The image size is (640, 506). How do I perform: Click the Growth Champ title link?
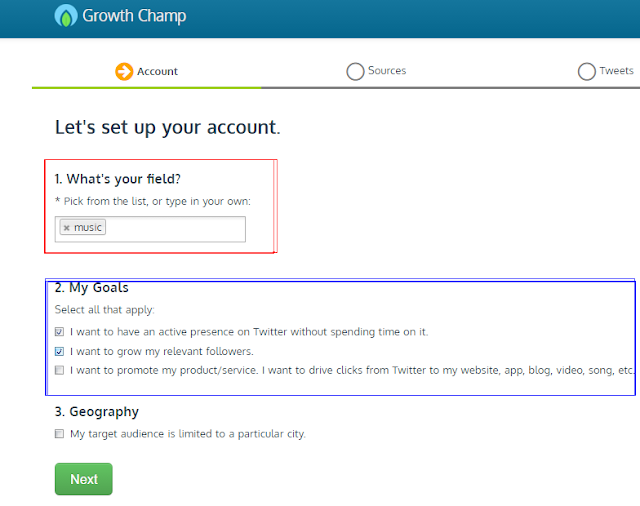click(x=134, y=16)
